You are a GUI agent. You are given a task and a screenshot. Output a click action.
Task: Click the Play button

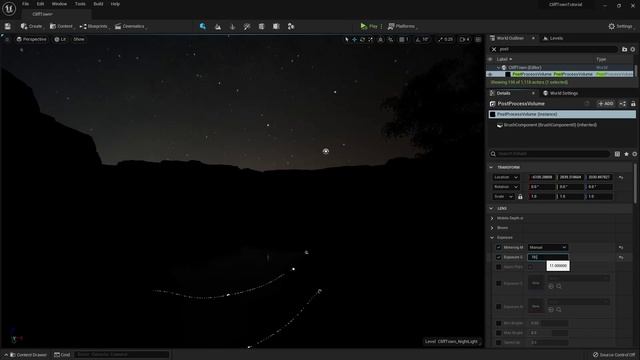[x=369, y=27]
